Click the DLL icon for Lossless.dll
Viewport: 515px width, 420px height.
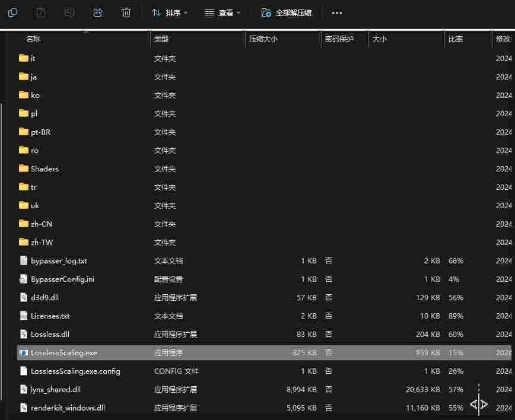pyautogui.click(x=24, y=334)
